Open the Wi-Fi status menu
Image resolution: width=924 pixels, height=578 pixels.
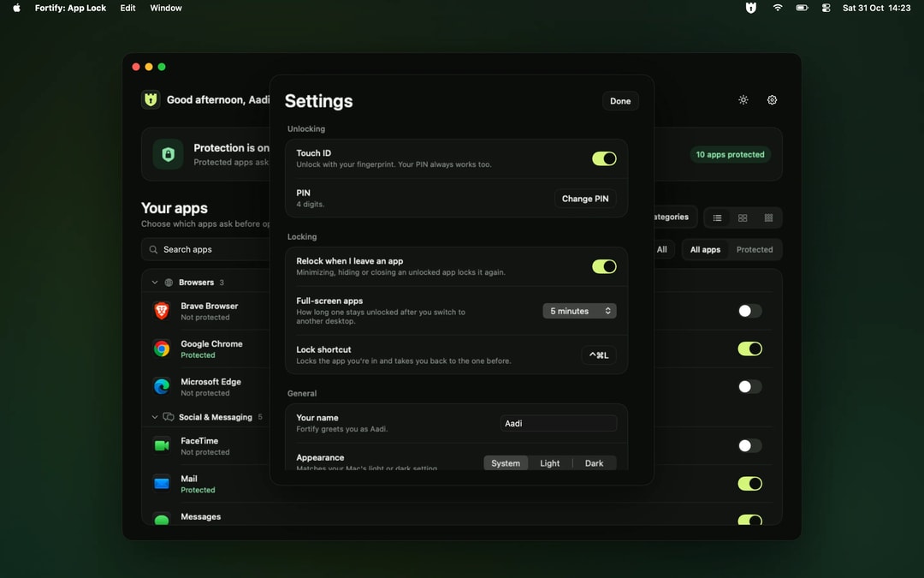tap(778, 8)
